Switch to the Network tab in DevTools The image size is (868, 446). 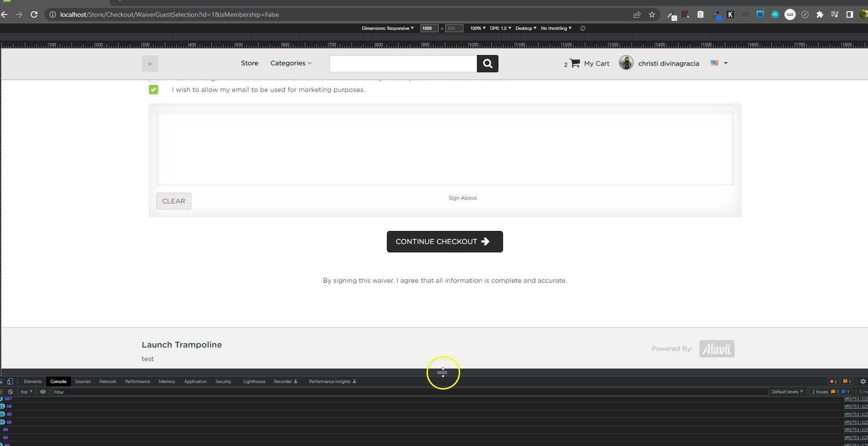pyautogui.click(x=108, y=382)
